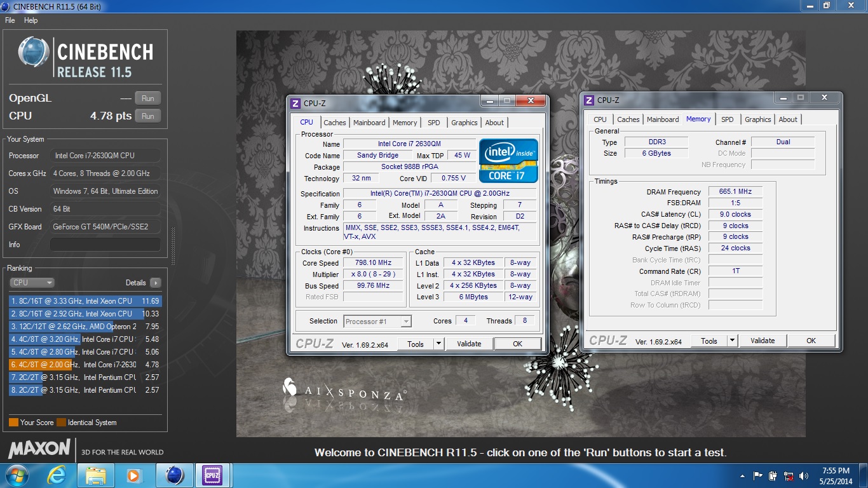Screen dimensions: 868x488
Task: Select ranking row 7 Intel Pentium 2.57
Action: (85, 377)
